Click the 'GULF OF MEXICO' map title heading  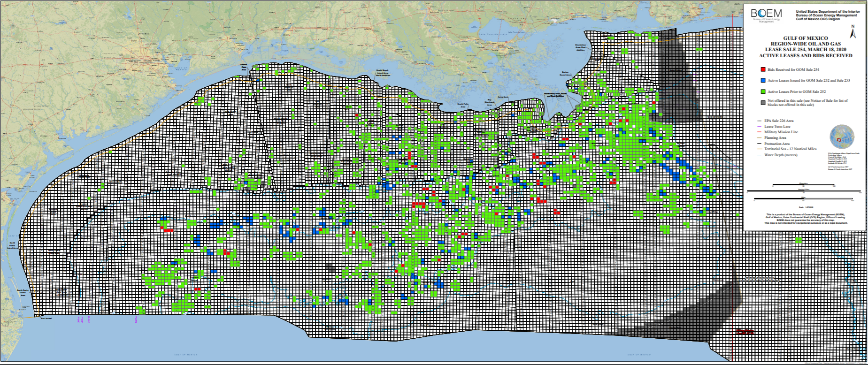pyautogui.click(x=806, y=38)
